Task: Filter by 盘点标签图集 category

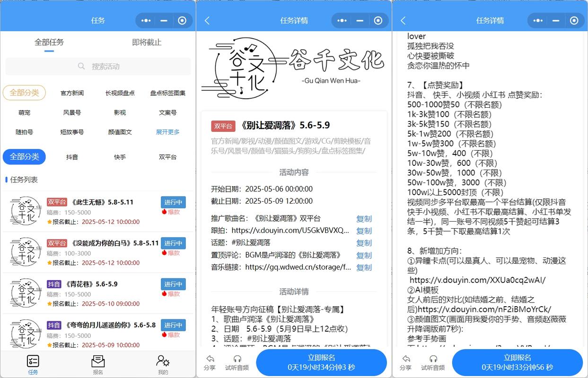Action: point(168,93)
